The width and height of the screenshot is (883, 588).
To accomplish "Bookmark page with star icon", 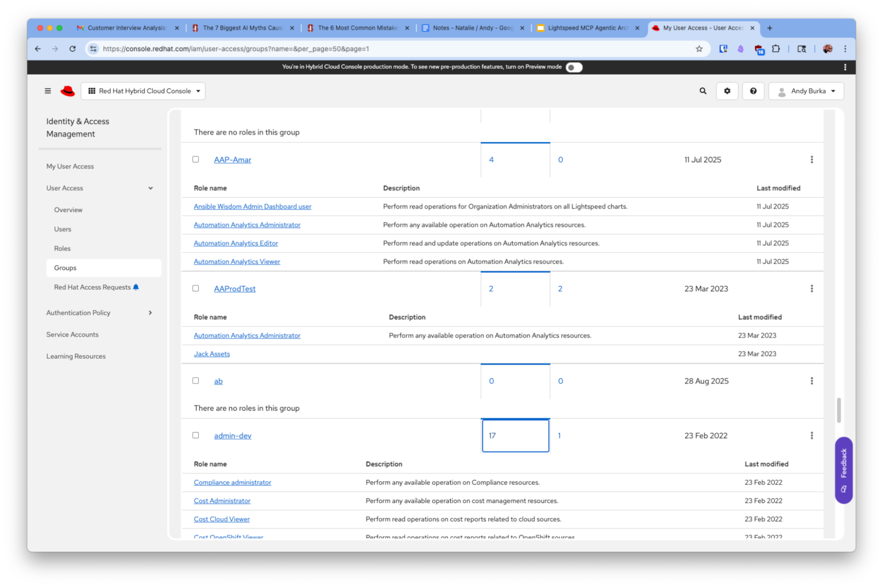I will coord(699,49).
